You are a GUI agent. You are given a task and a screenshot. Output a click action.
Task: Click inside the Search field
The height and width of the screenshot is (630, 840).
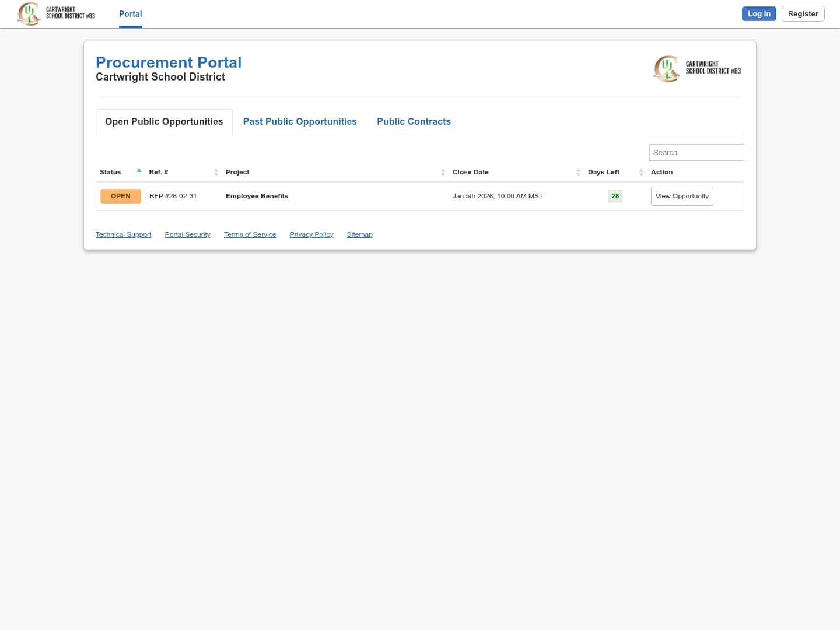coord(696,152)
